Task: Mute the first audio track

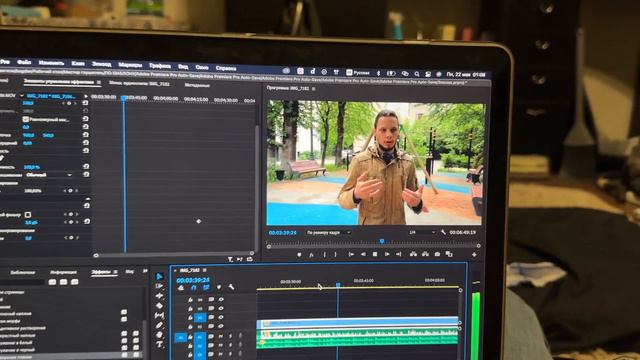Action: [x=221, y=337]
